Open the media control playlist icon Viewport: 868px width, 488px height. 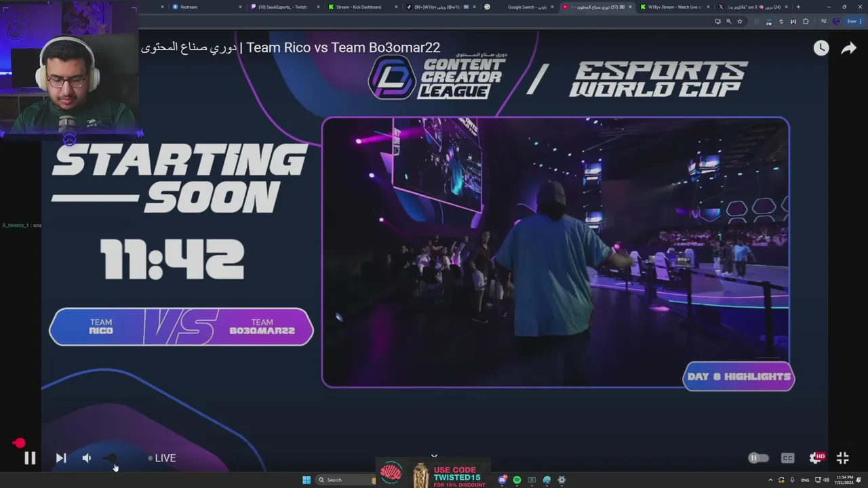coord(824,22)
